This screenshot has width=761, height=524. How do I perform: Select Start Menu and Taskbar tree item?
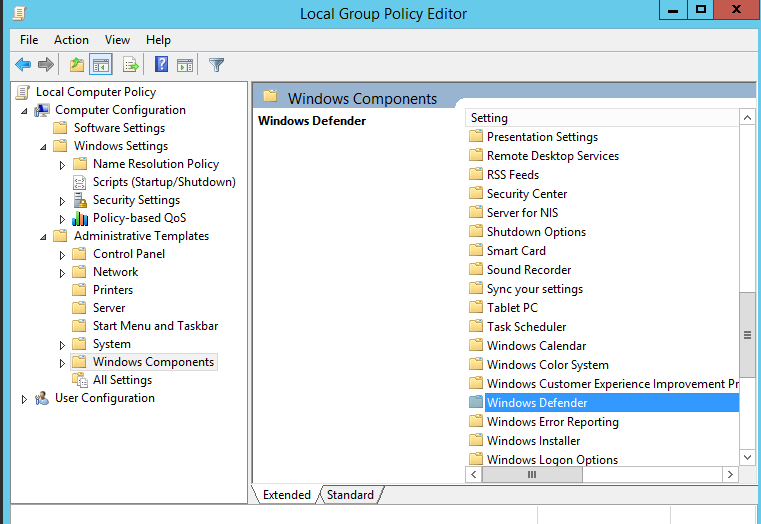tap(155, 326)
